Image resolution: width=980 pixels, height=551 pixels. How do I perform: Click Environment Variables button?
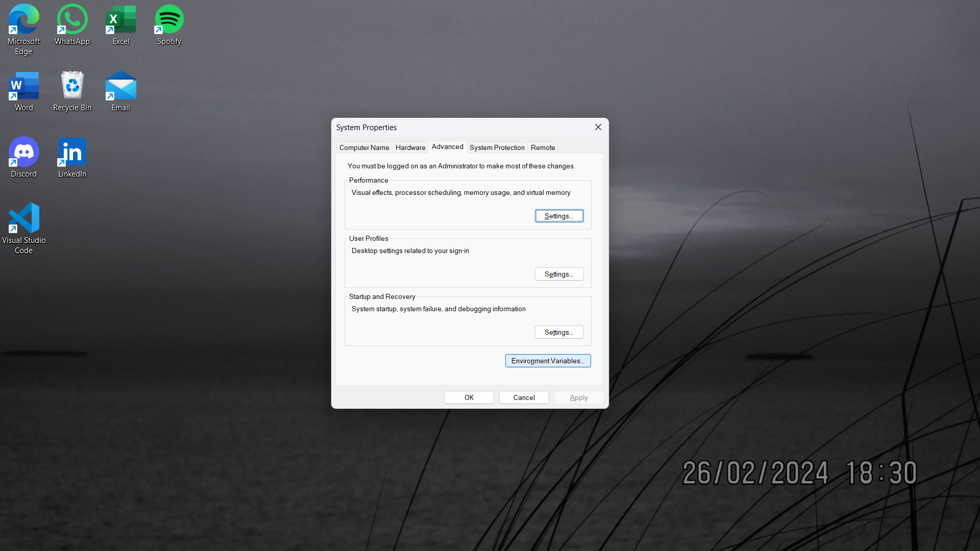[x=548, y=361]
